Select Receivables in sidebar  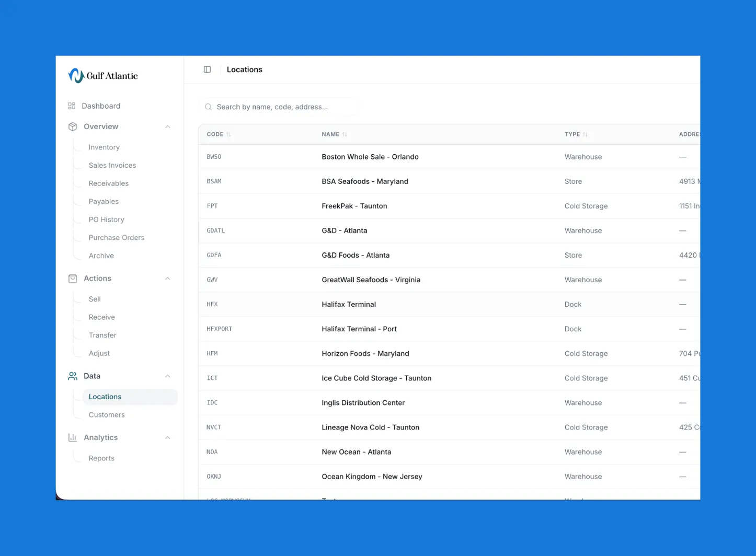[x=109, y=183]
